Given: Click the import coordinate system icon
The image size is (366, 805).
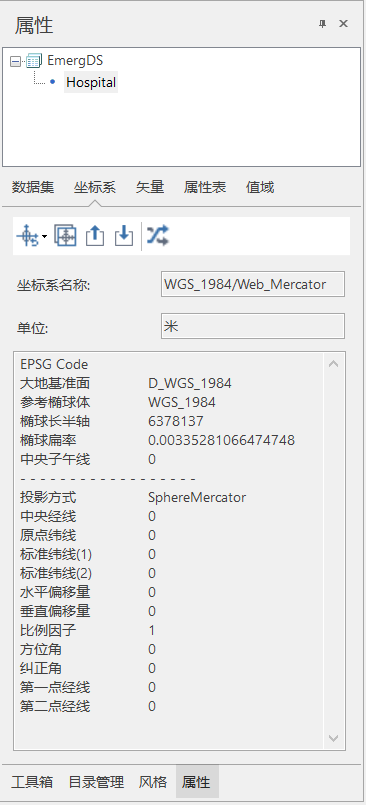Looking at the screenshot, I should click(x=124, y=236).
